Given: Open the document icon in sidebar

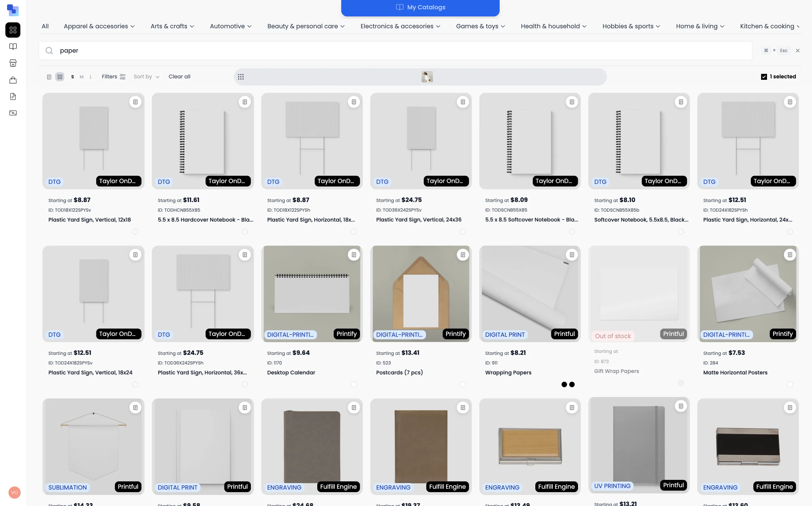Looking at the screenshot, I should click(13, 97).
